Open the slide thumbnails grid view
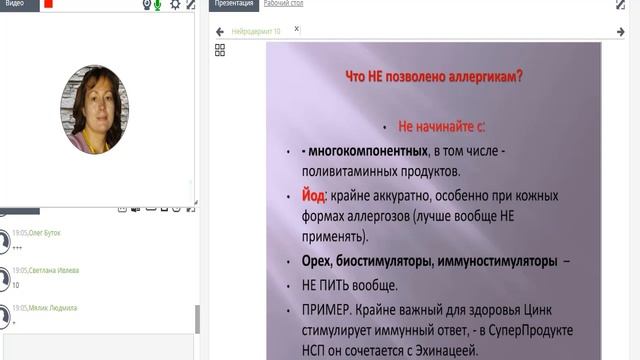Image resolution: width=640 pixels, height=360 pixels. point(220,50)
